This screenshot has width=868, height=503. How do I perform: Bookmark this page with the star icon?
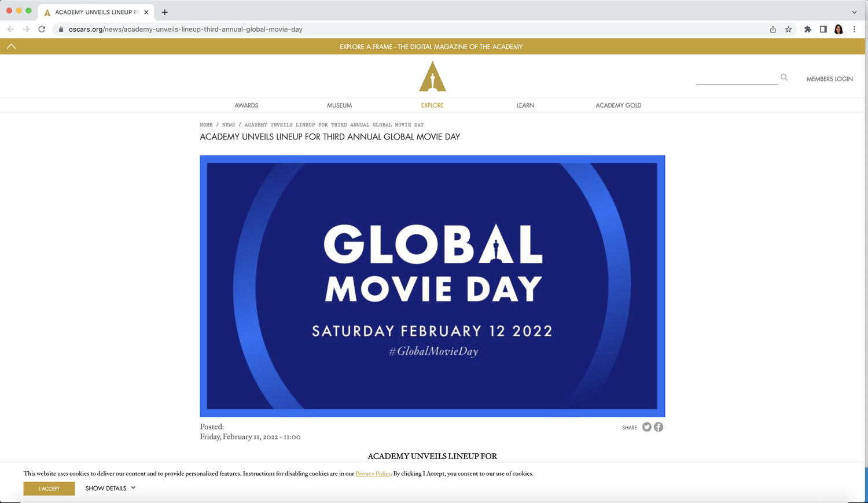(x=788, y=29)
